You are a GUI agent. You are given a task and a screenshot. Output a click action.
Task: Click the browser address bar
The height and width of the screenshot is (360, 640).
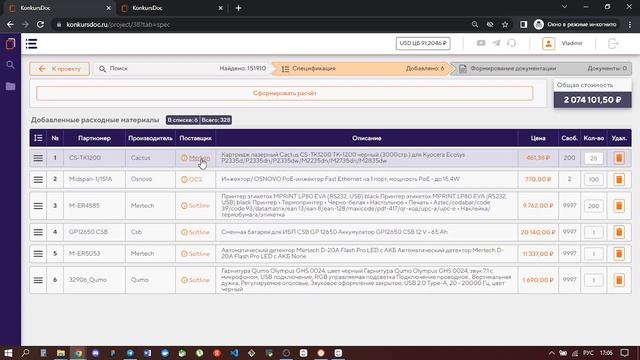click(261, 24)
